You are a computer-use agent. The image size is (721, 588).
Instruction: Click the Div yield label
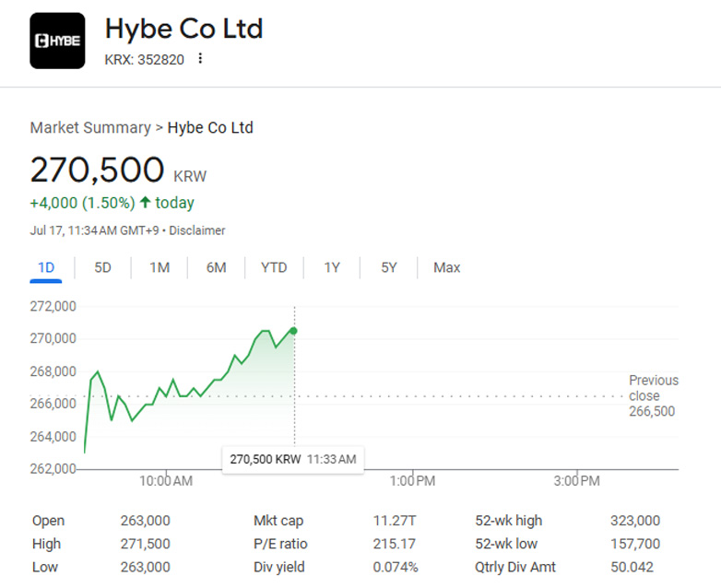(279, 567)
